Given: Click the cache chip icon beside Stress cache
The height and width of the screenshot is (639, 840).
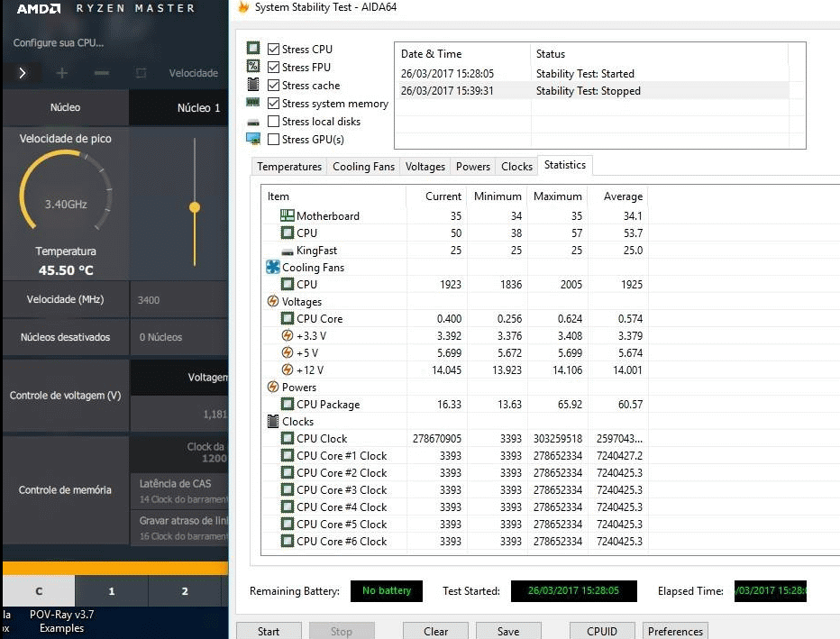Looking at the screenshot, I should [253, 85].
